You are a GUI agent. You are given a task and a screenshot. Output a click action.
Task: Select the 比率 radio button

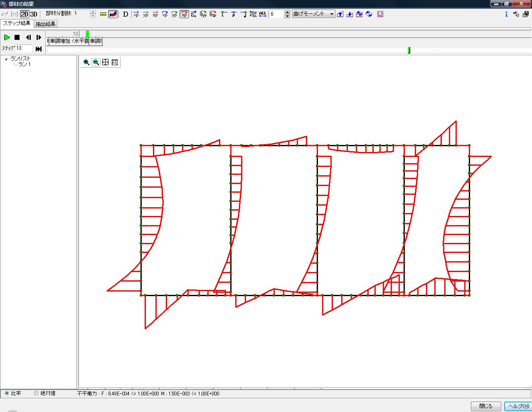[7, 393]
